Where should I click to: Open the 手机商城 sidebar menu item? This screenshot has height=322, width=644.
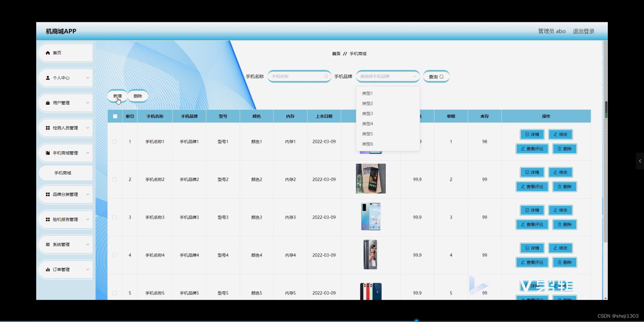tap(62, 173)
